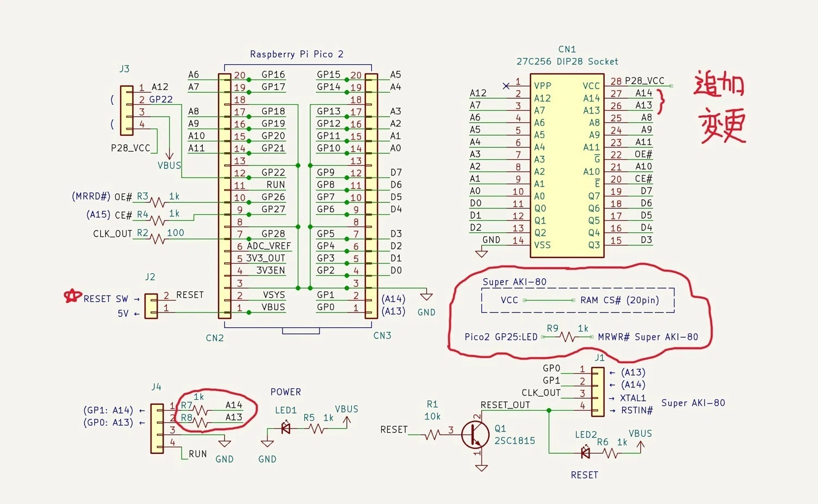
Task: Click the 2SC1815 part value
Action: point(515,441)
